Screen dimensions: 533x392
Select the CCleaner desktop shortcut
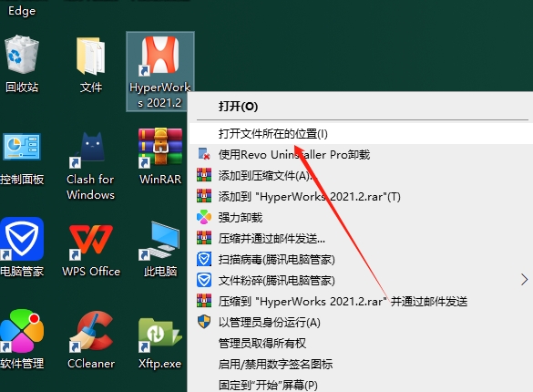[x=91, y=340]
